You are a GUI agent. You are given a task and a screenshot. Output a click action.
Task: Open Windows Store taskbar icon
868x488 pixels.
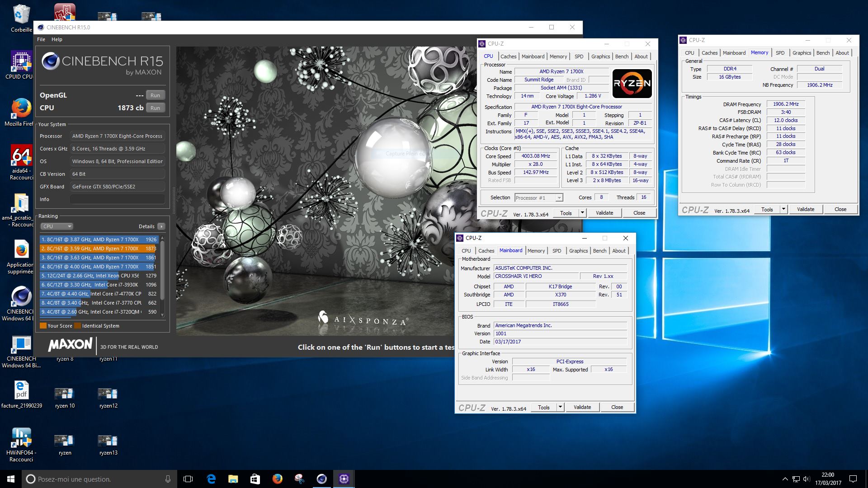[x=255, y=479]
